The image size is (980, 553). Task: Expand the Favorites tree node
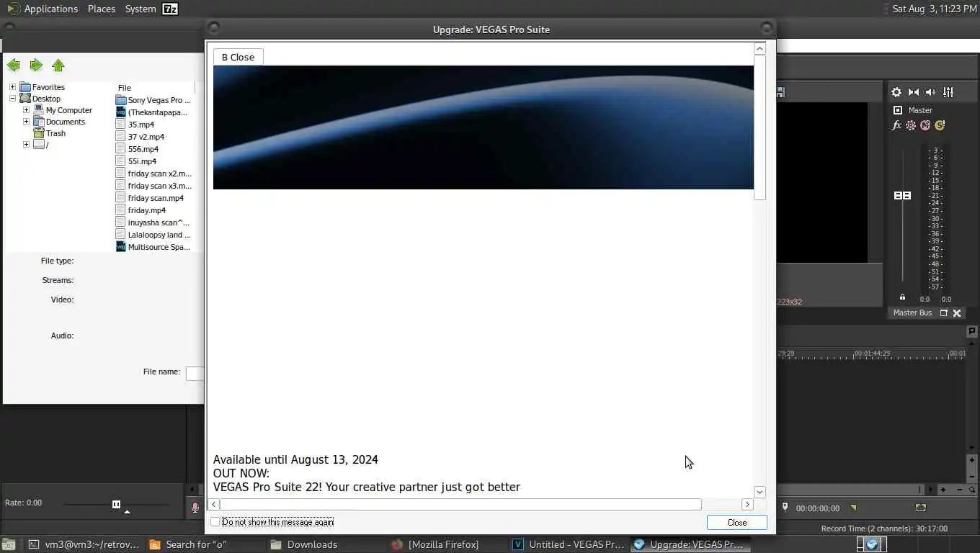coord(12,87)
